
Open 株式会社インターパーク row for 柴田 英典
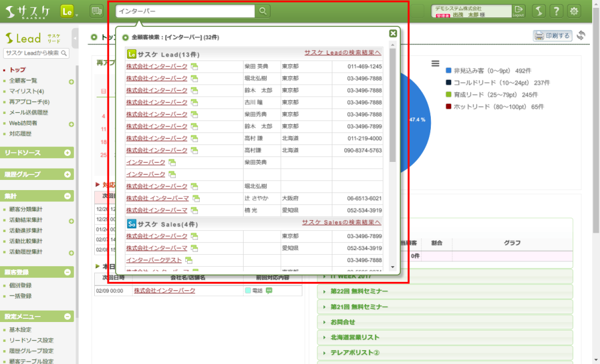click(157, 66)
